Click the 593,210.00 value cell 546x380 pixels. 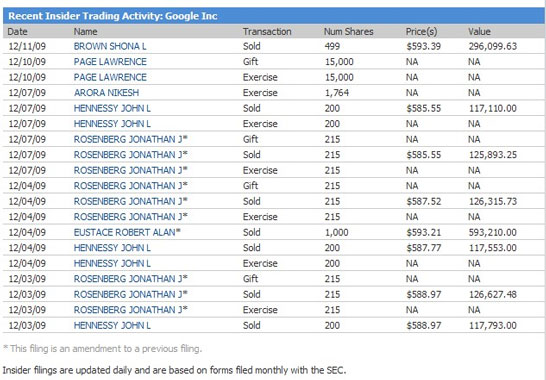point(492,232)
